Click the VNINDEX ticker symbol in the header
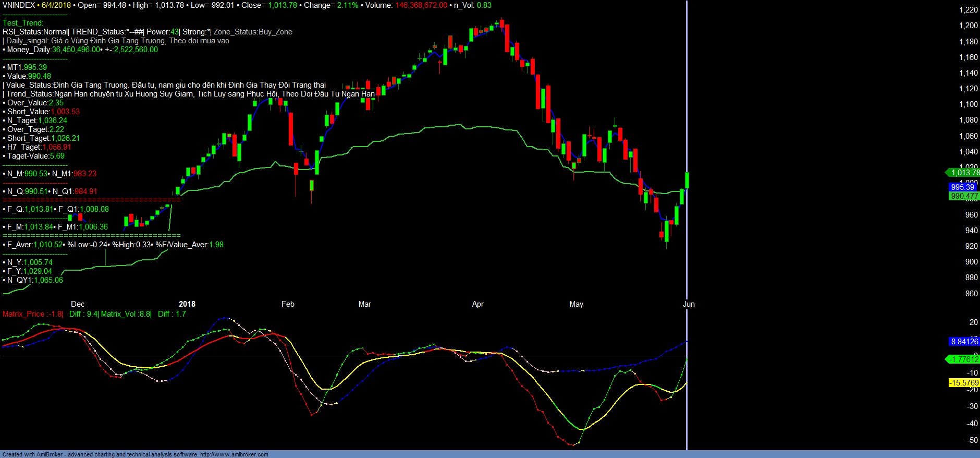980x458 pixels. pos(19,5)
